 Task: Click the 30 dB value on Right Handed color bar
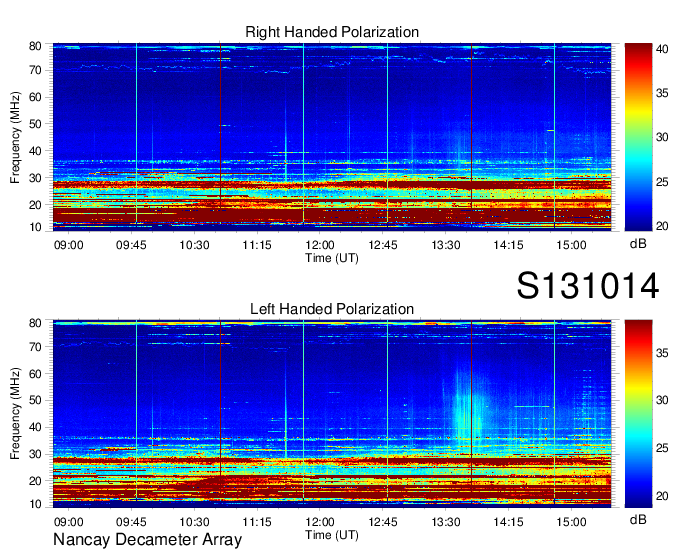(x=662, y=137)
